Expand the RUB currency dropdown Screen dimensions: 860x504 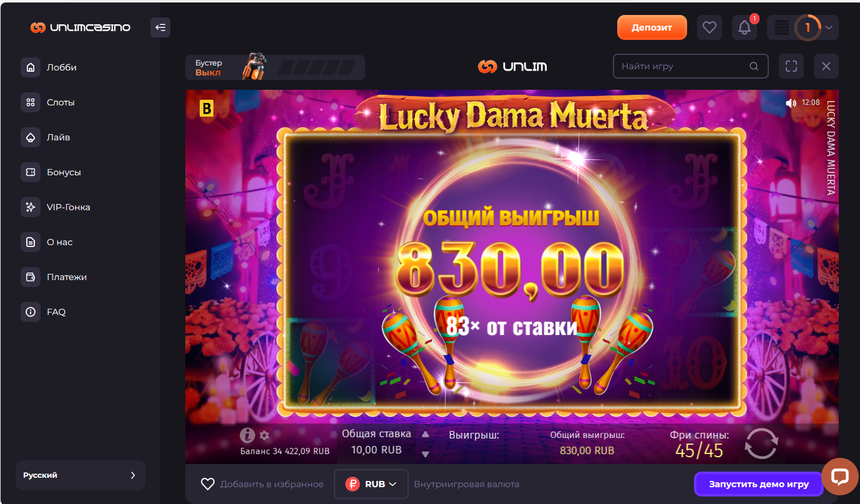point(371,484)
